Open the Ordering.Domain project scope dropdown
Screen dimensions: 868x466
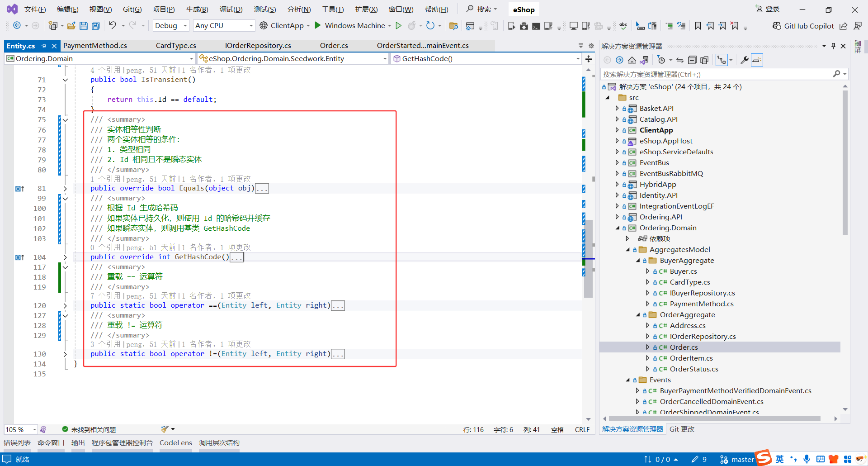point(100,59)
